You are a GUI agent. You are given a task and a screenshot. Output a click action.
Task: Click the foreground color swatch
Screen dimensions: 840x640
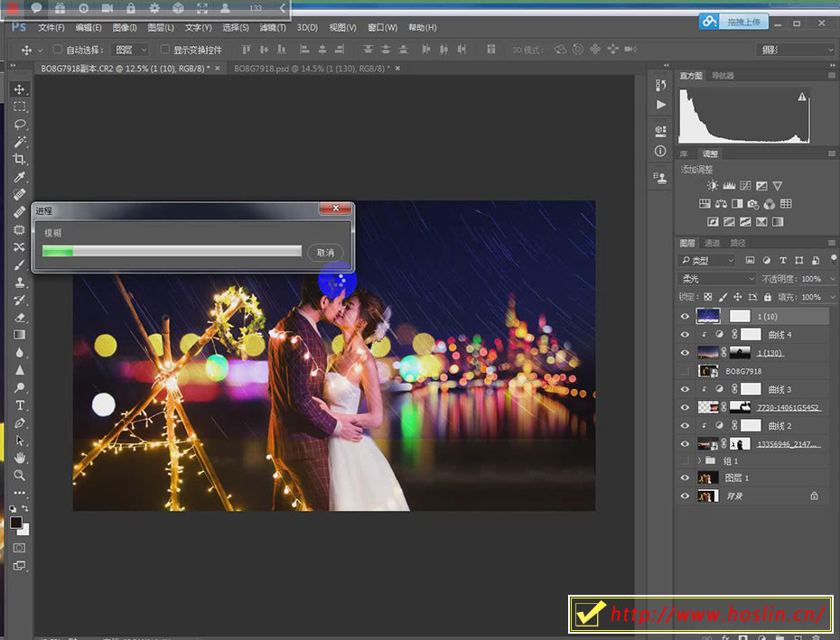(x=15, y=522)
